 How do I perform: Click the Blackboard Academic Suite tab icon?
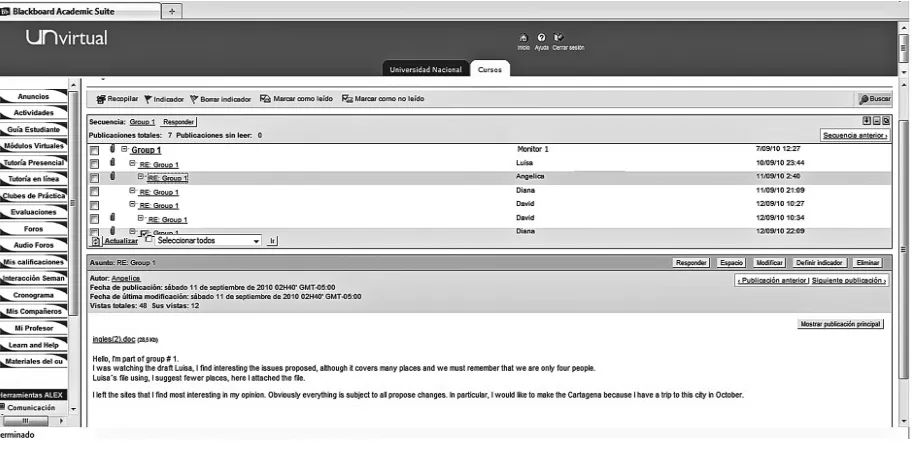click(5, 11)
